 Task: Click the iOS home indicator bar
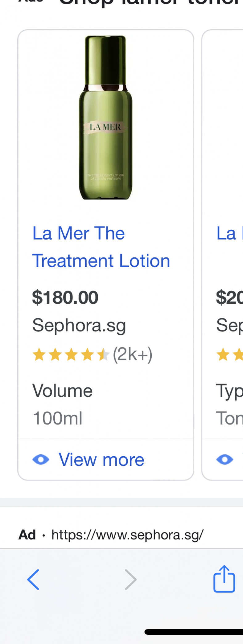click(194, 632)
